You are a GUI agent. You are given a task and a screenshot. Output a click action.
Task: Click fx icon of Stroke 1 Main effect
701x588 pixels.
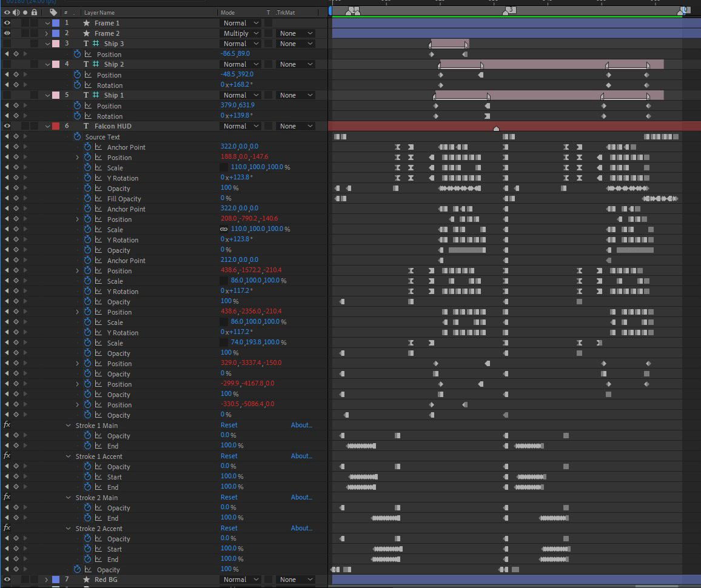[7, 425]
